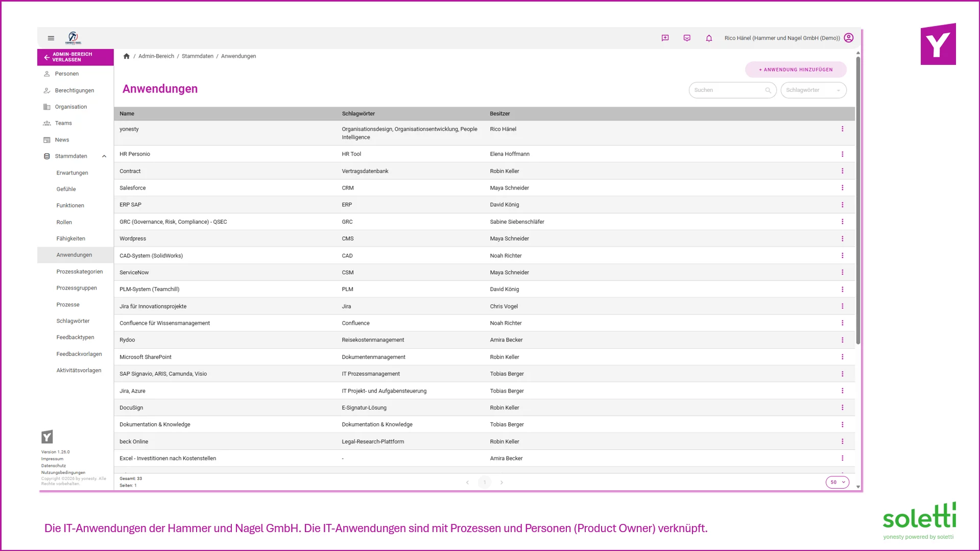
Task: Open row actions for beck Online
Action: point(843,441)
